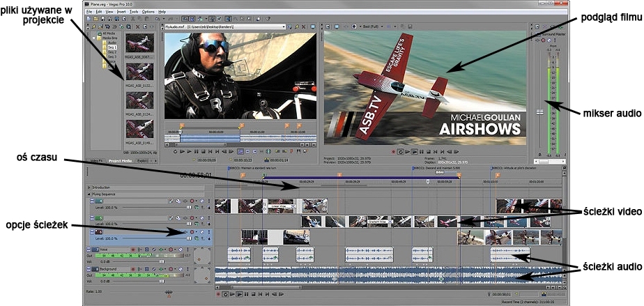
Task: Arm the Background track for recording
Action: tap(133, 269)
